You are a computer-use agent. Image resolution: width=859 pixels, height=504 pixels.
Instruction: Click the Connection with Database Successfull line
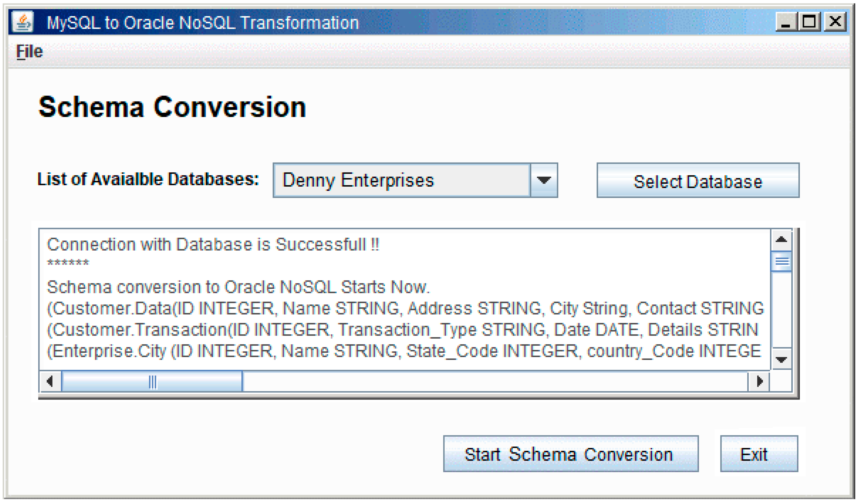(213, 244)
